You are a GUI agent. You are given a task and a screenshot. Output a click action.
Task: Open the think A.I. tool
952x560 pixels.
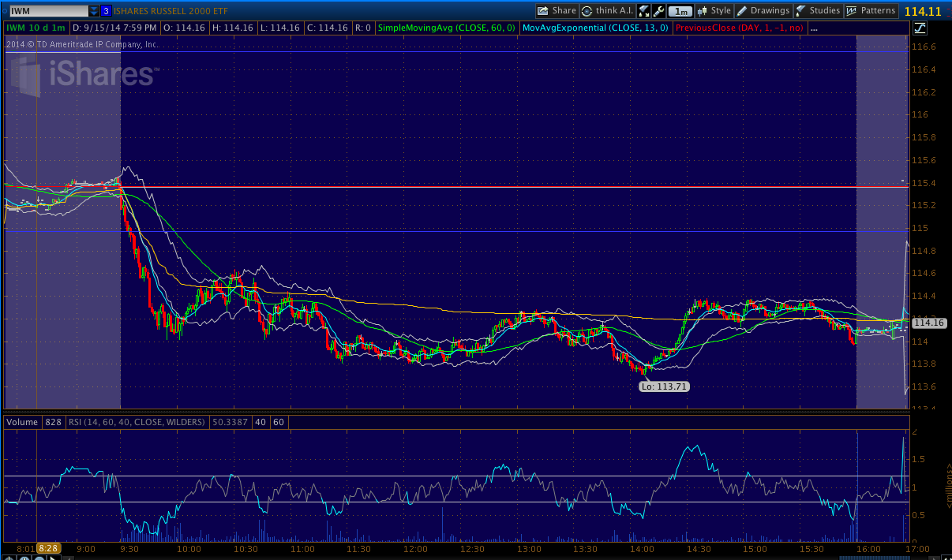tap(606, 11)
